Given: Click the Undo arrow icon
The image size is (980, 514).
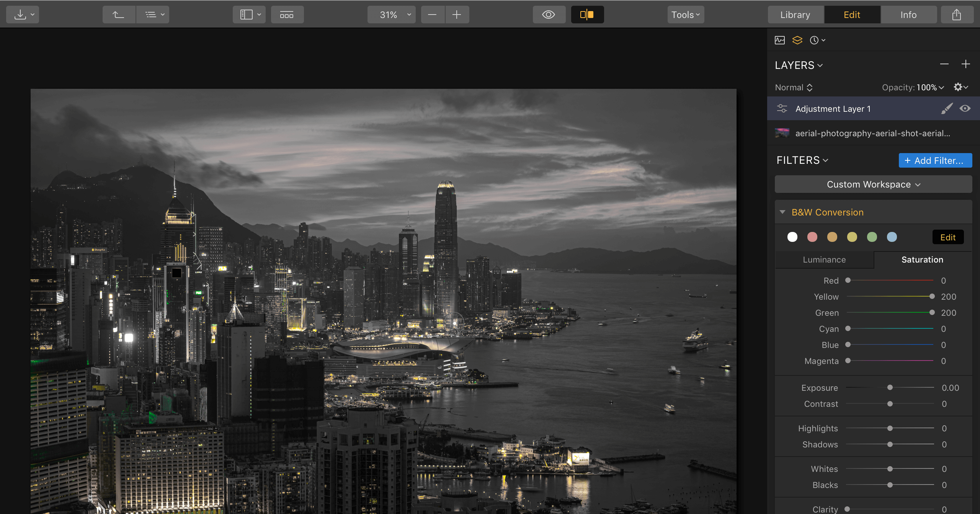Looking at the screenshot, I should coord(119,14).
